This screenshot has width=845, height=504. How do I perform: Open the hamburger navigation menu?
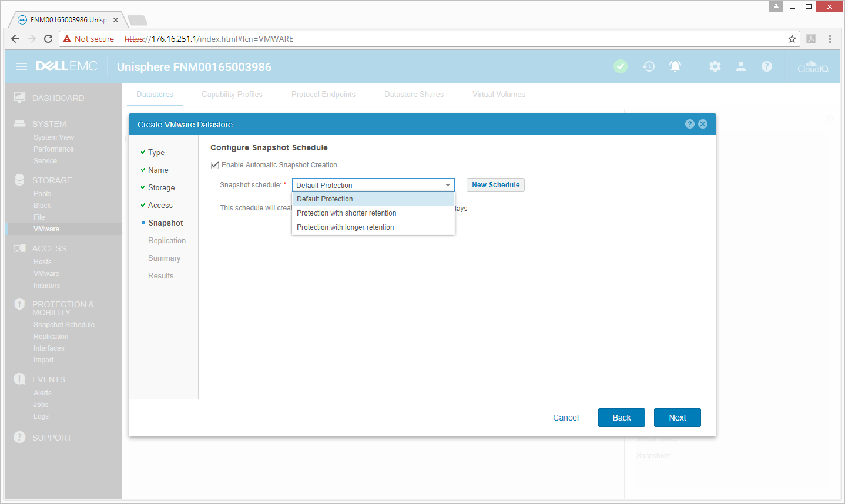pos(22,66)
